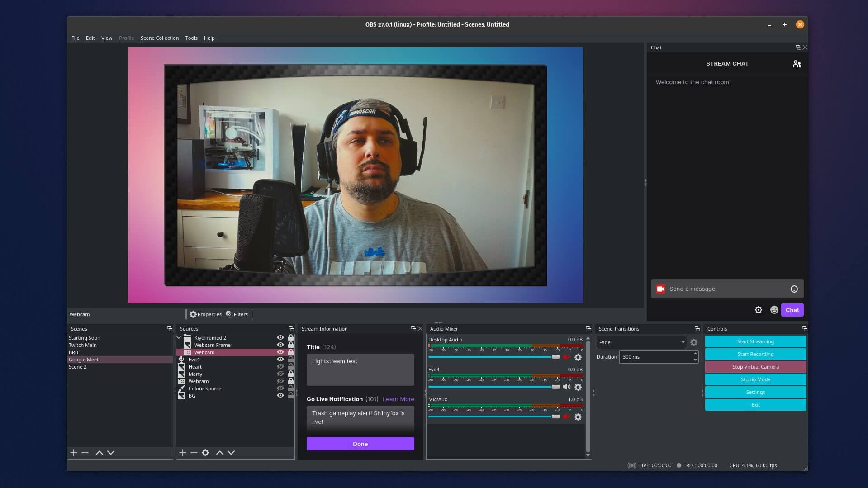Add a new source with plus icon
This screenshot has height=488, width=868.
(x=183, y=453)
